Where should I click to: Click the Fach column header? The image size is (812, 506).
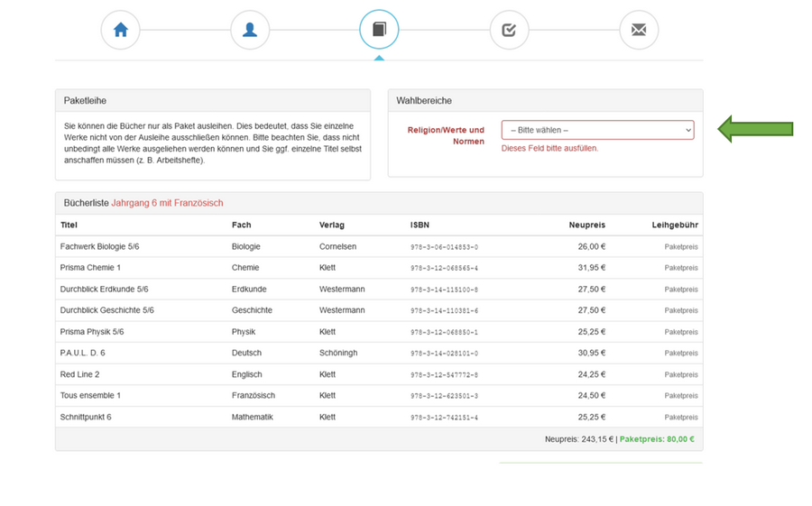(x=241, y=225)
